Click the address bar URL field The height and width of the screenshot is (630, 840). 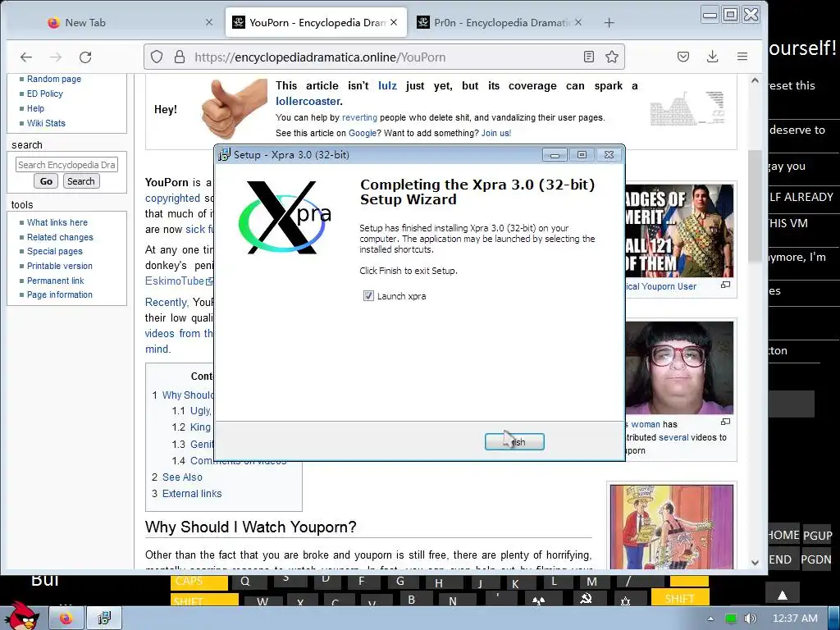pyautogui.click(x=383, y=57)
